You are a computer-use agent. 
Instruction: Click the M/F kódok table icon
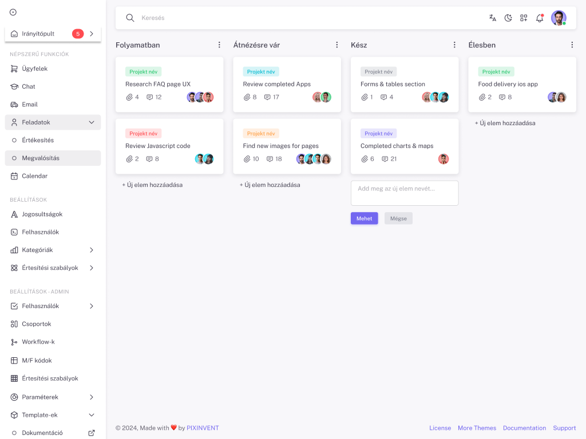click(14, 361)
